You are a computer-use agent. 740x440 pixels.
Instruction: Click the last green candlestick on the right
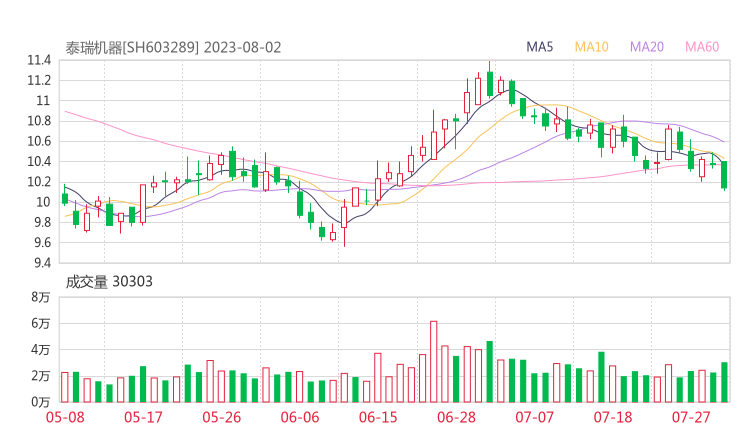tap(724, 175)
